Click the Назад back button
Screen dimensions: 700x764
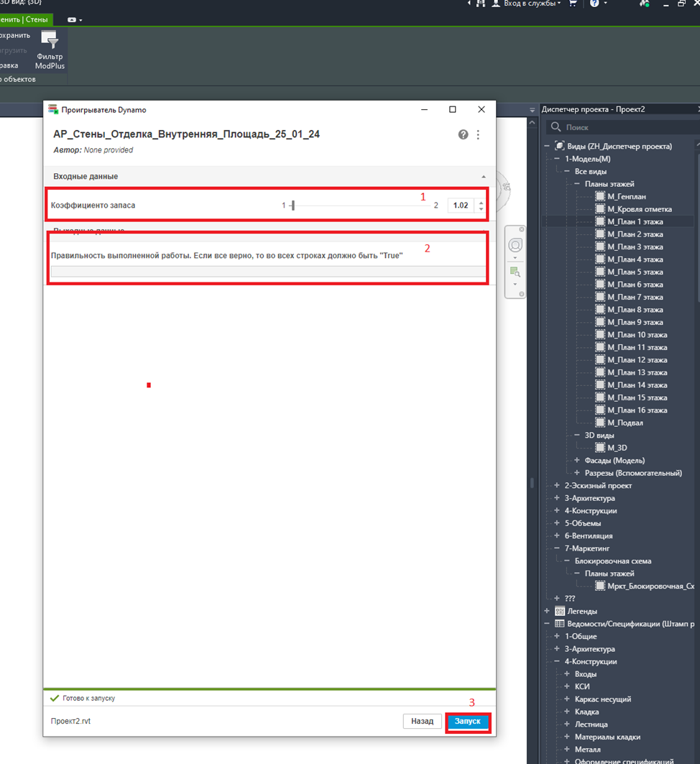[x=423, y=721]
